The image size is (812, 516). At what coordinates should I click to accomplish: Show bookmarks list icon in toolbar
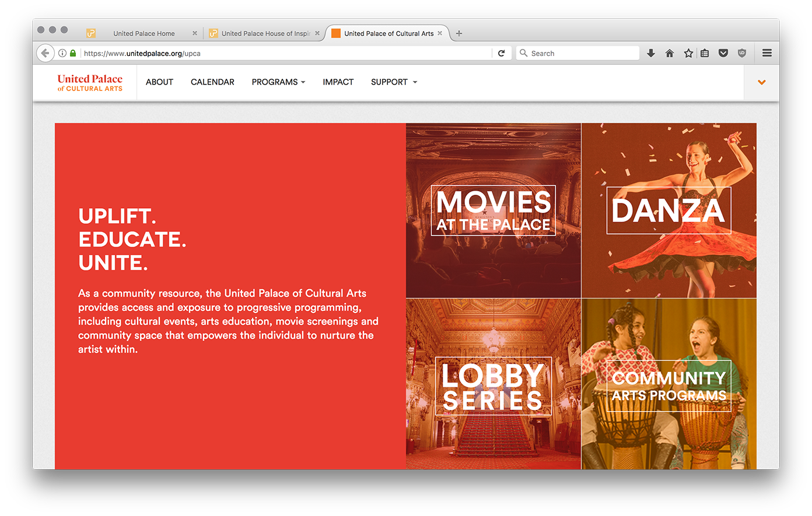coord(705,53)
